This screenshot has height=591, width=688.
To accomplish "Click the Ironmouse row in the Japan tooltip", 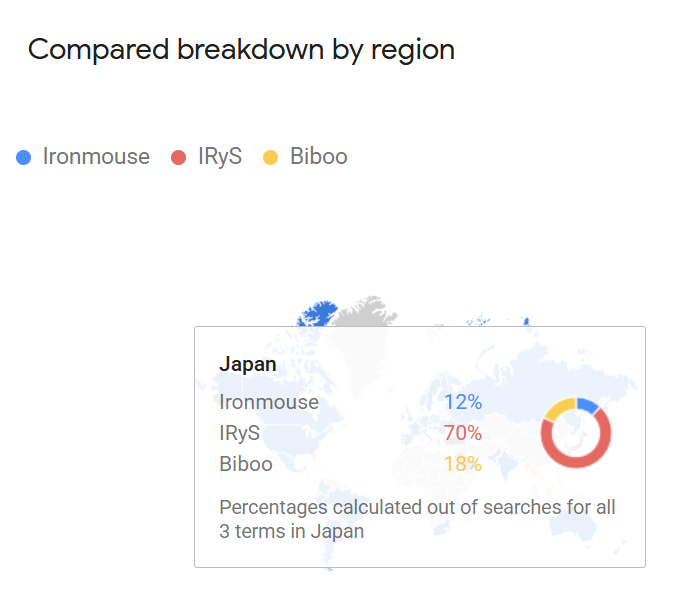I will click(x=269, y=402).
